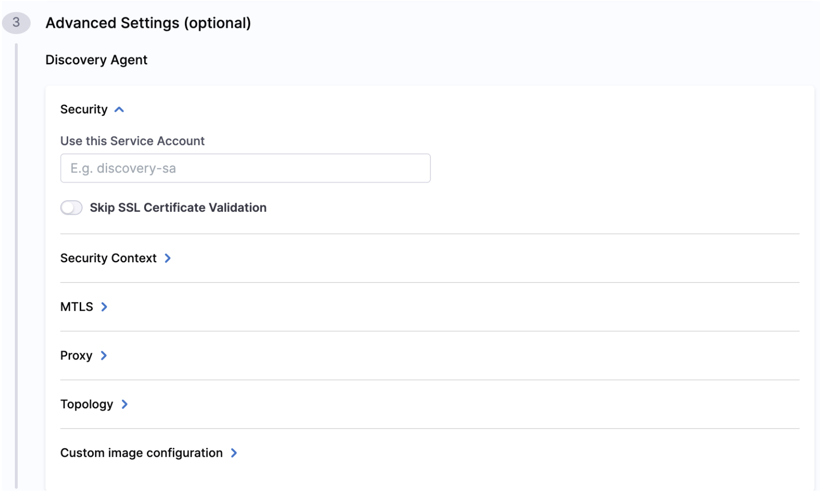The height and width of the screenshot is (504, 820).
Task: Click the chevron arrow next to MTLS
Action: [x=104, y=307]
